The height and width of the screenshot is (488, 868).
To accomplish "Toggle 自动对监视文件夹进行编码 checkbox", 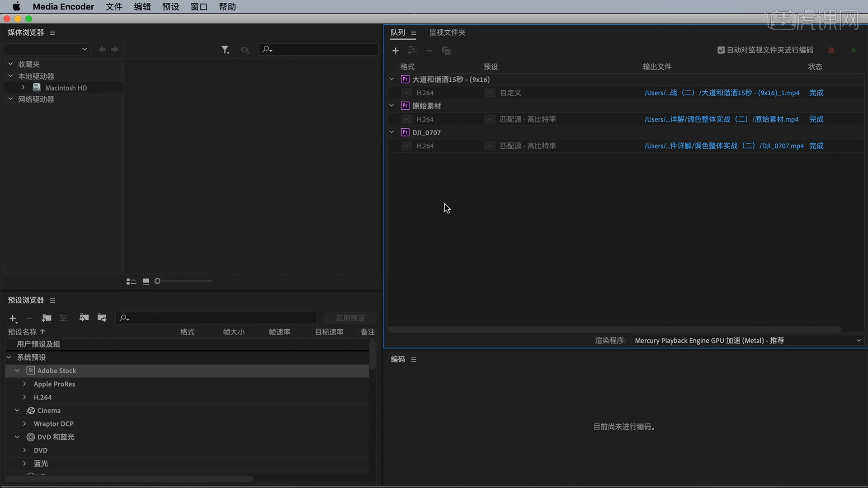I will point(721,50).
